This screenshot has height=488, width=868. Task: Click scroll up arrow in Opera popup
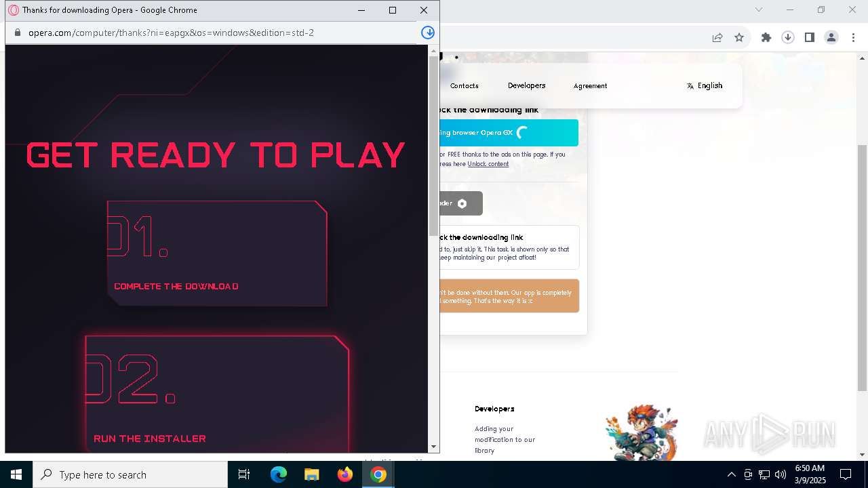(x=434, y=51)
